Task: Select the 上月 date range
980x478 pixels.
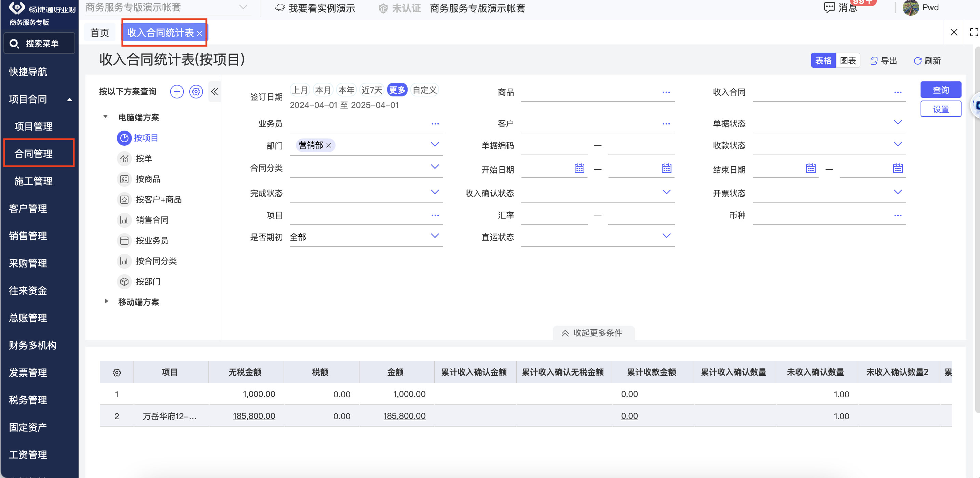Action: pos(300,90)
